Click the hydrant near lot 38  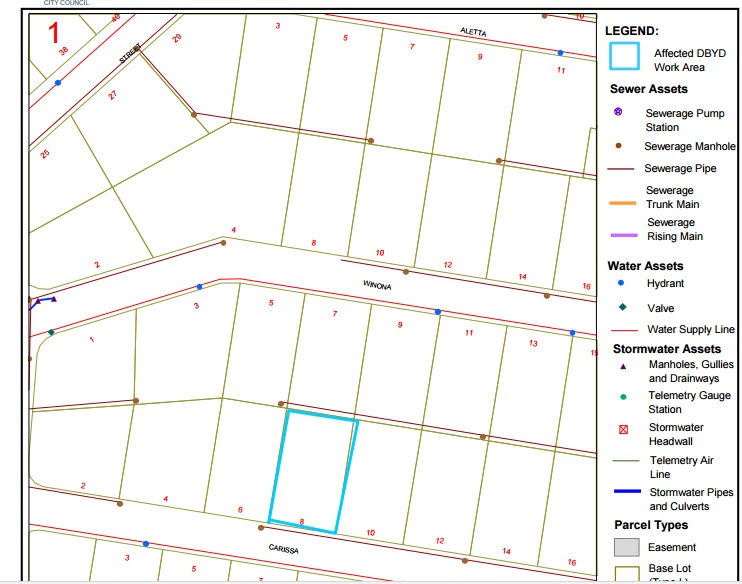pyautogui.click(x=58, y=83)
